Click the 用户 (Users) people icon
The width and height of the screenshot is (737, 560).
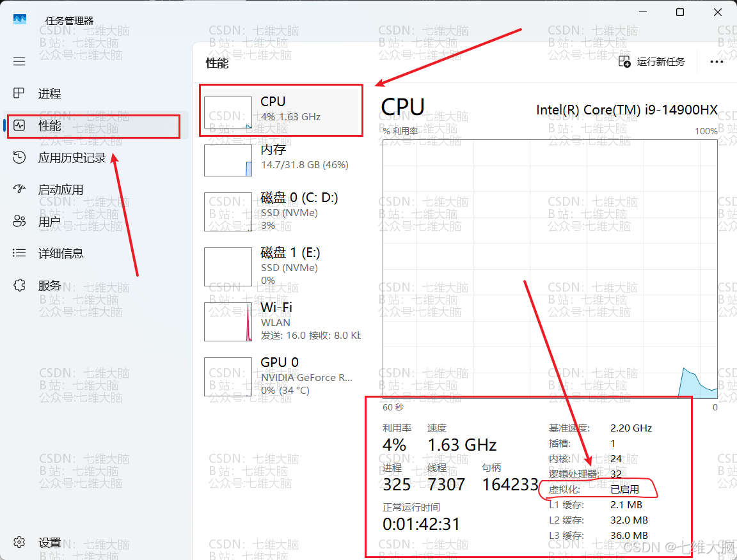click(19, 221)
